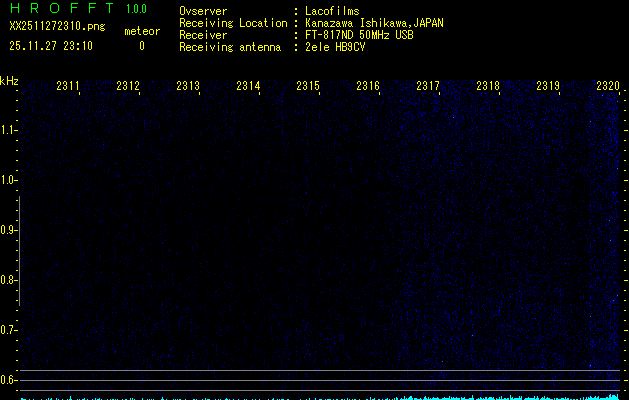This screenshot has width=629, height=400.
Task: Click the 1.1 kHz axis label
Action: click(x=9, y=130)
